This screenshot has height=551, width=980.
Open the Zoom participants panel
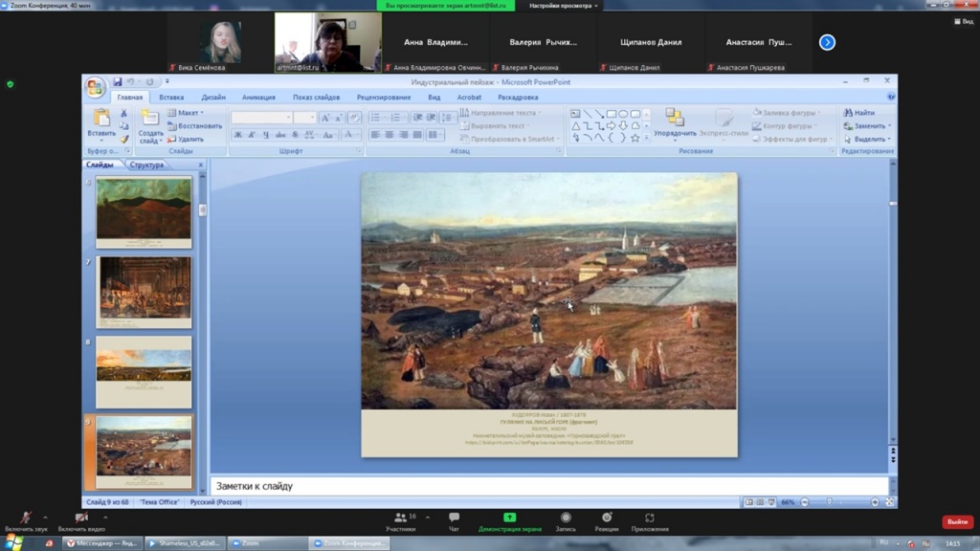(x=400, y=518)
